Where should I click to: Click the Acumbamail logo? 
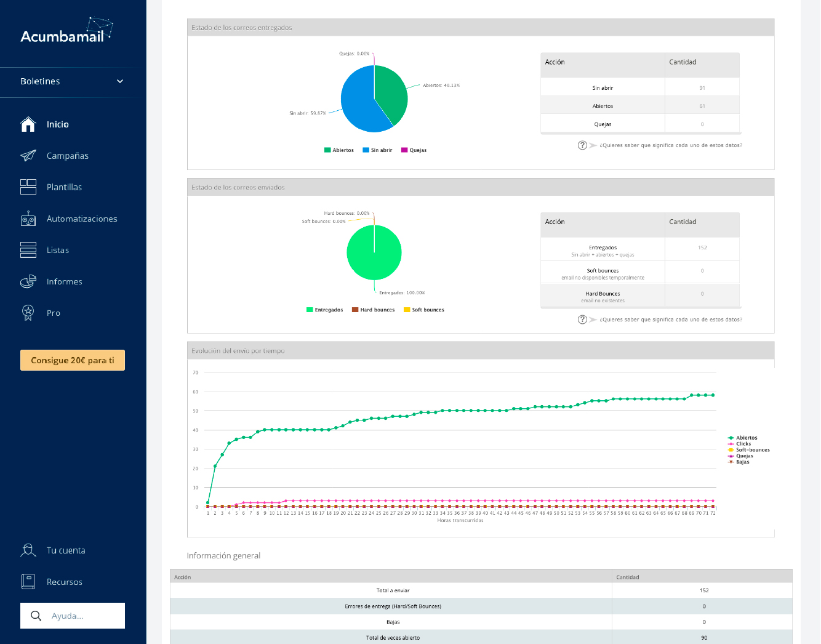[67, 31]
